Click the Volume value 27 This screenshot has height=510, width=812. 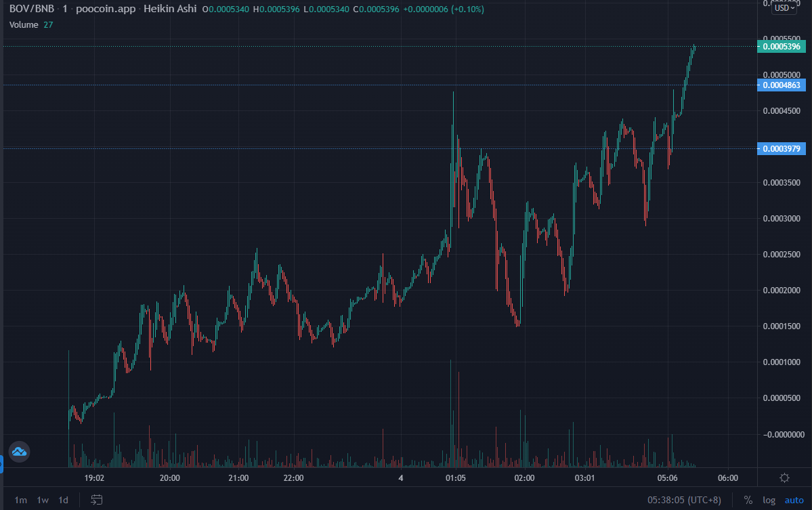(x=48, y=25)
